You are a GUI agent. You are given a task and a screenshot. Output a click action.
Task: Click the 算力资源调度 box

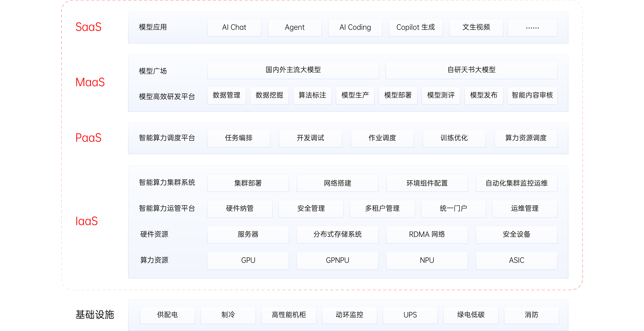pos(526,138)
